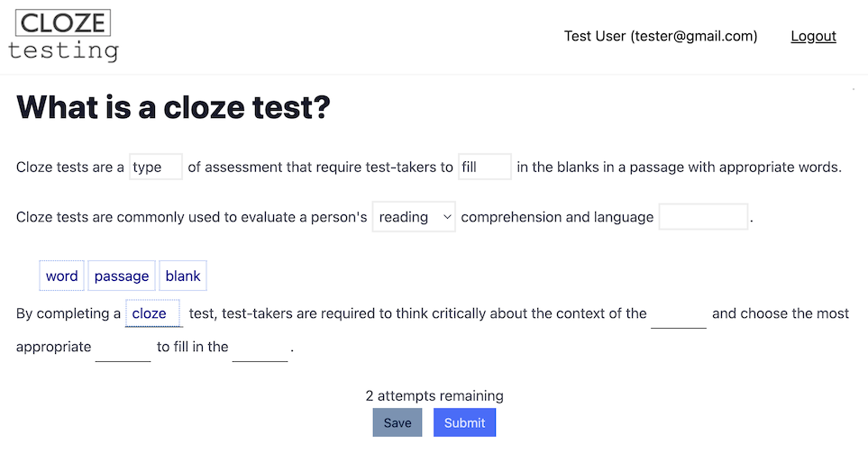This screenshot has height=453, width=868.
Task: Click the Logout link
Action: click(813, 36)
